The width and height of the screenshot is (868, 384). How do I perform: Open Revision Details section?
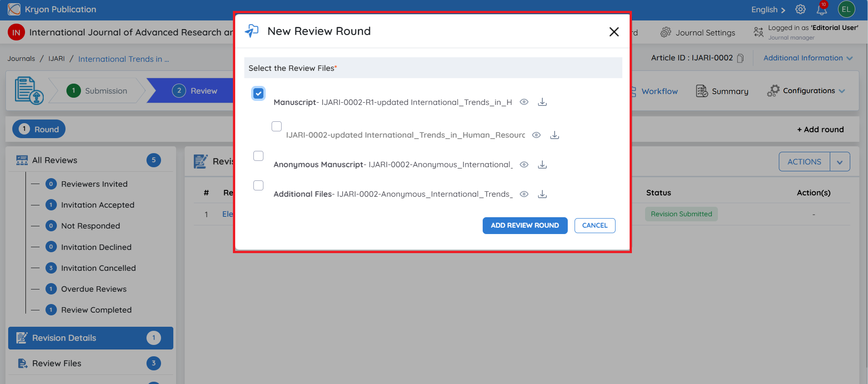tap(91, 338)
